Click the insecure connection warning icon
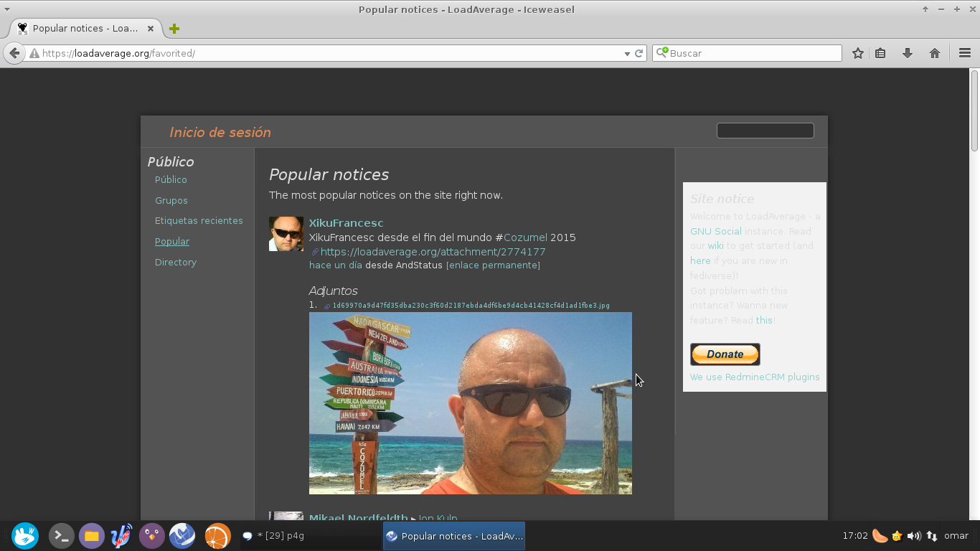This screenshot has height=551, width=980. 34,53
